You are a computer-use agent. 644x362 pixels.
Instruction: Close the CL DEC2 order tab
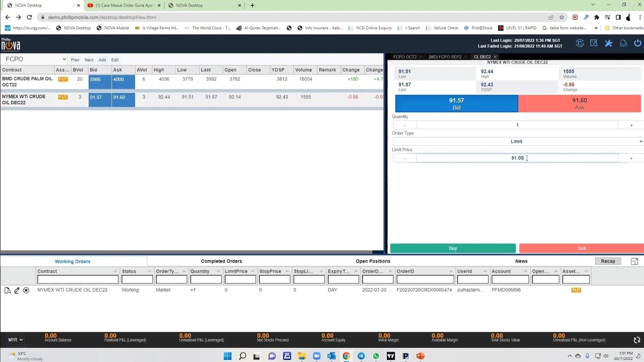tap(495, 57)
